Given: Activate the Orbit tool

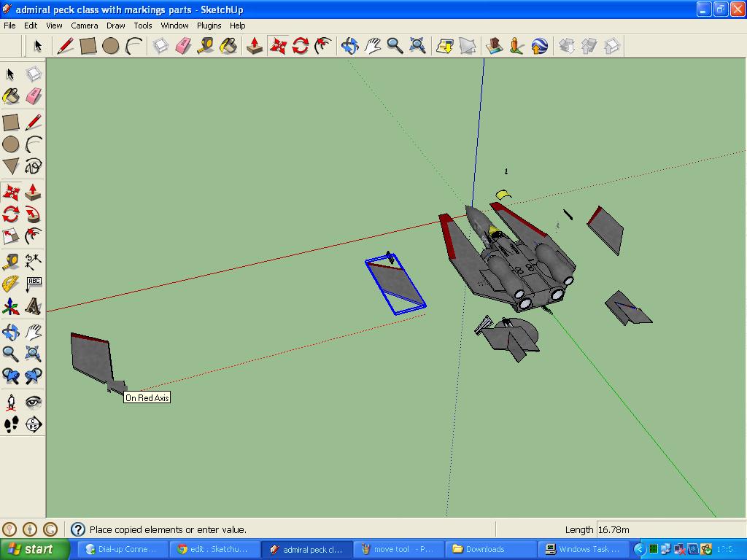Looking at the screenshot, I should (10, 332).
